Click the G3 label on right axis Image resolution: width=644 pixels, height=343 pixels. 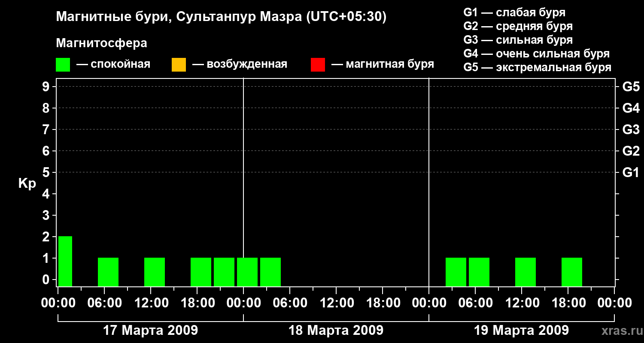631,129
